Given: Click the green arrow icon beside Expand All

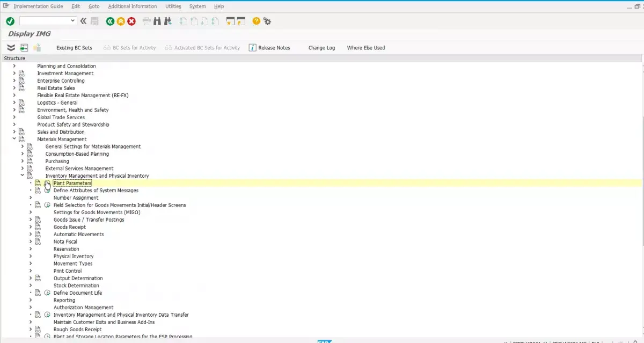Looking at the screenshot, I should point(24,48).
